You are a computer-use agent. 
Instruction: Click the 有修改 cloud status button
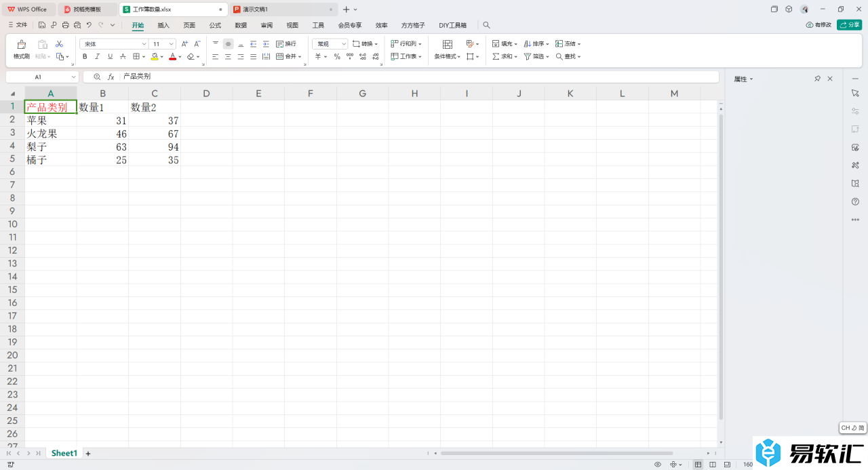[x=818, y=25]
